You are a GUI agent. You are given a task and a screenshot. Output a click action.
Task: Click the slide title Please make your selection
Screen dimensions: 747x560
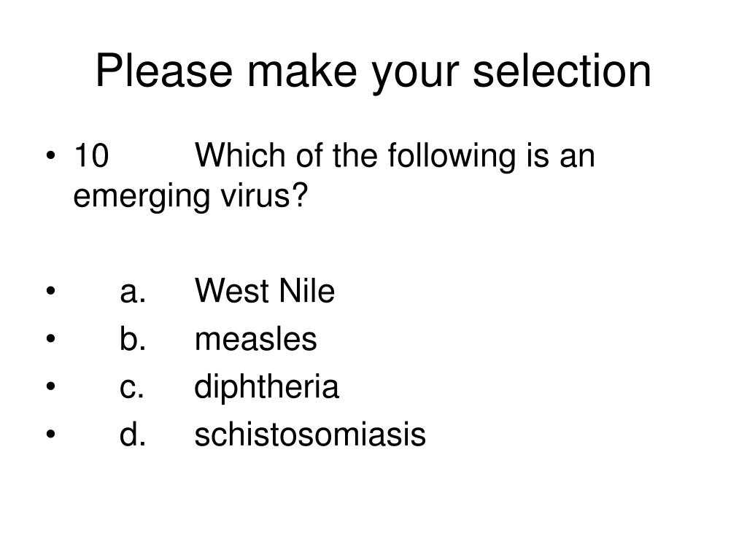[x=373, y=71]
